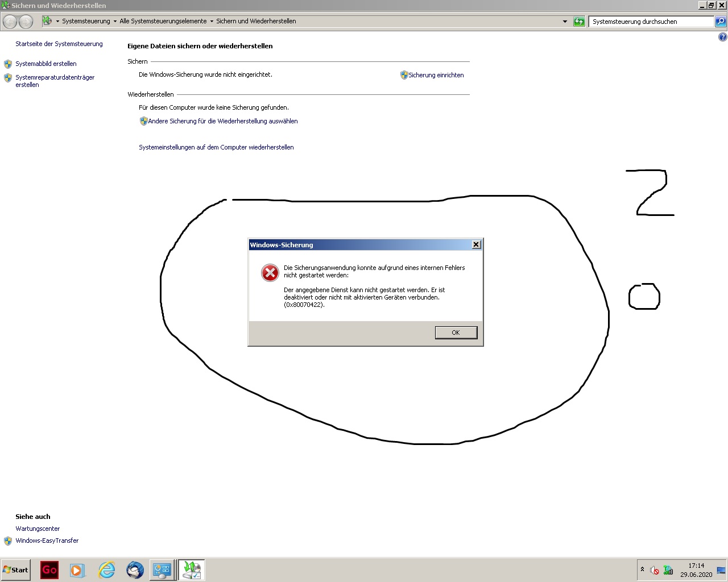The height and width of the screenshot is (582, 728).
Task: Go to Startseite der Systemsteuerung
Action: click(59, 44)
